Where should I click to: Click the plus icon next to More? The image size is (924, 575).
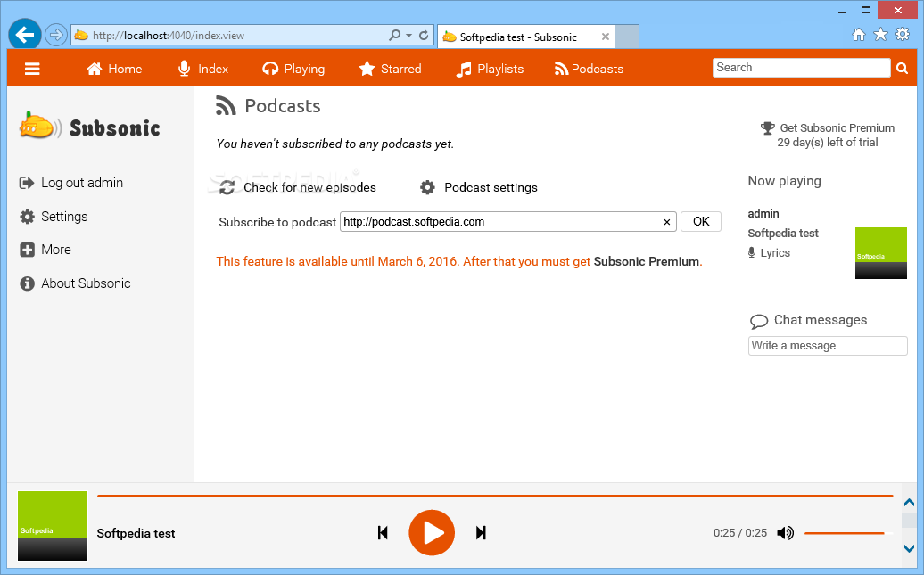tap(27, 250)
